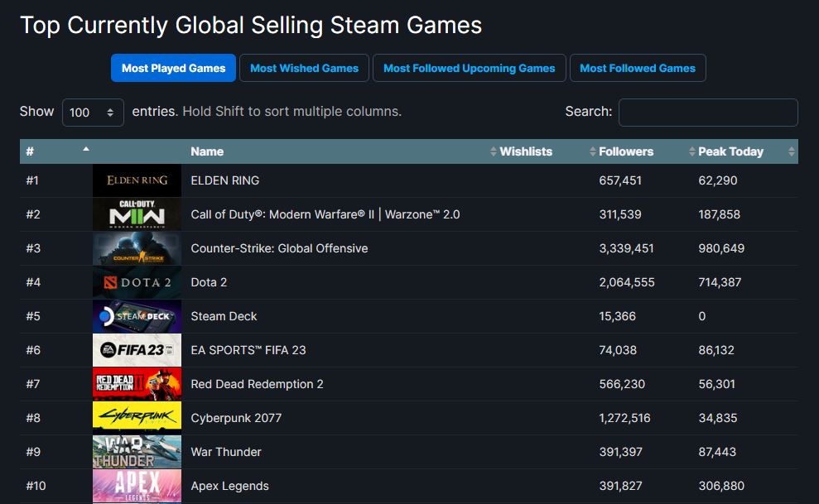The height and width of the screenshot is (504, 819).
Task: Open Call of Duty Modern Warfare II name link
Action: tap(325, 214)
